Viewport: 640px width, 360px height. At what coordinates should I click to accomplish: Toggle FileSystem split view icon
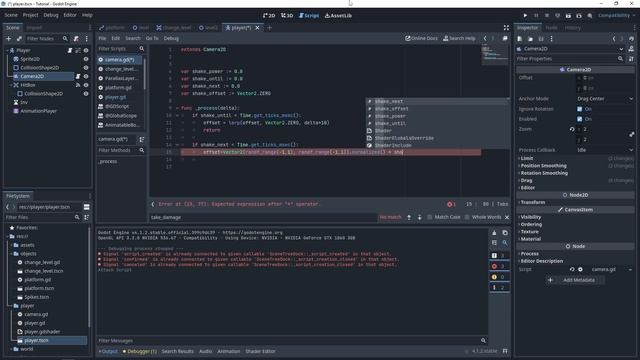click(x=87, y=207)
